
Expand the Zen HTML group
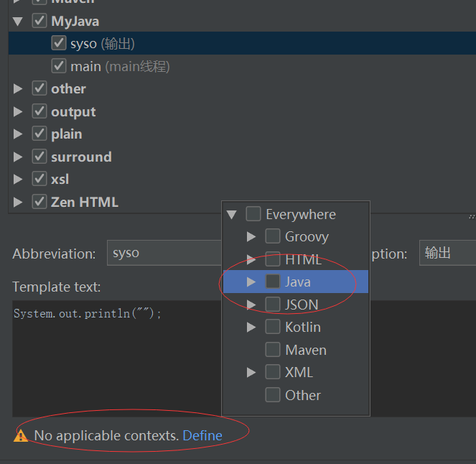coord(18,202)
